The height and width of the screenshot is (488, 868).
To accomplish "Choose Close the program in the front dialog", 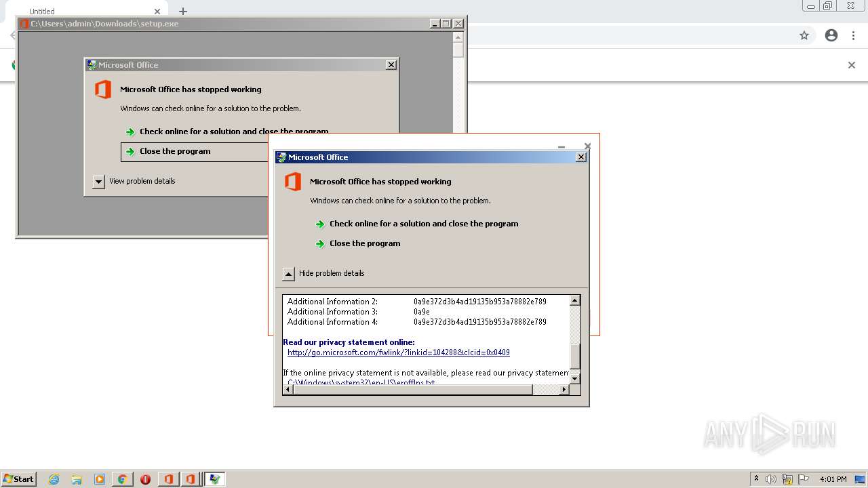I will [x=365, y=243].
